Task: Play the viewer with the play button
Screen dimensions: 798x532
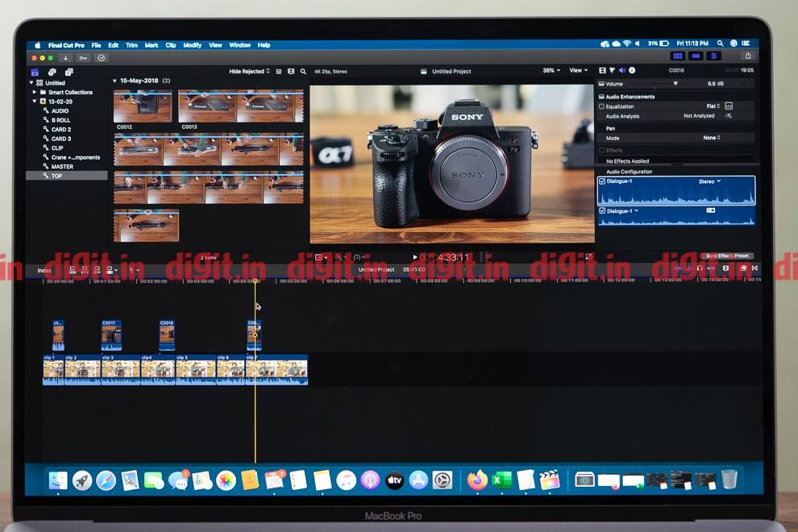Action: coord(415,257)
